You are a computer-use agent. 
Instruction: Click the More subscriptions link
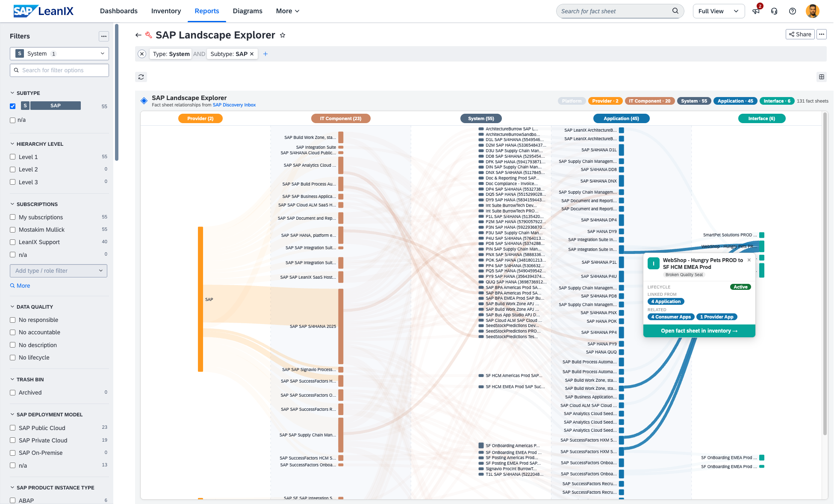[x=20, y=286]
